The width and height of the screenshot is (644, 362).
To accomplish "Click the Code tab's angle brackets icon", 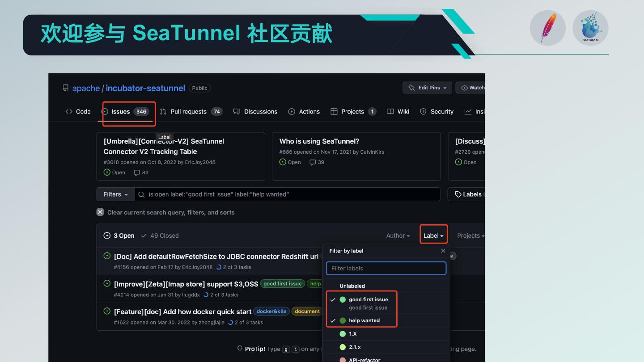I will coord(69,112).
